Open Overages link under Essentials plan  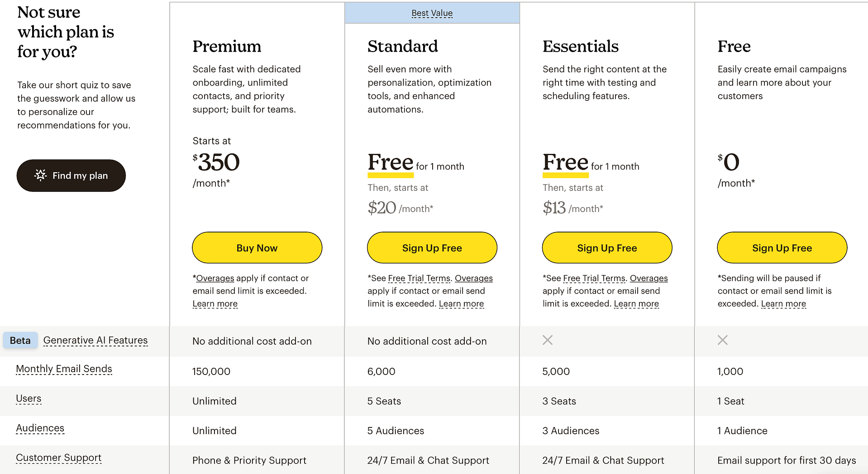[x=649, y=278]
